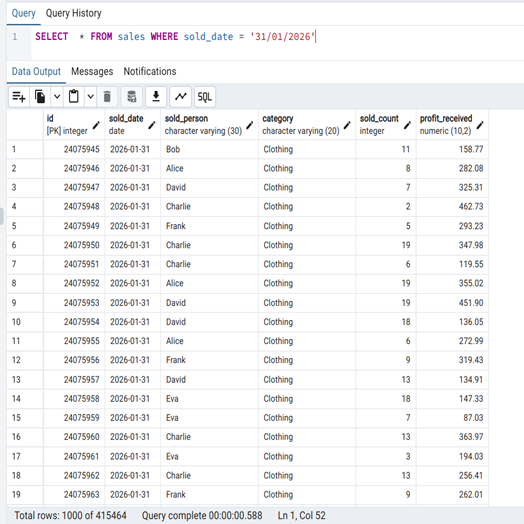The width and height of the screenshot is (524, 524).
Task: Click the Paste clipboard icon
Action: [x=74, y=97]
